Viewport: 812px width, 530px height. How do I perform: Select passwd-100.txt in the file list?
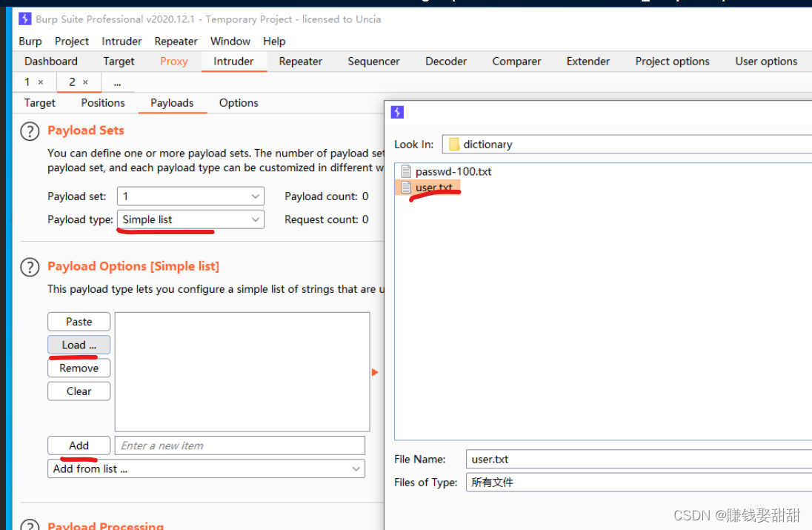coord(453,171)
